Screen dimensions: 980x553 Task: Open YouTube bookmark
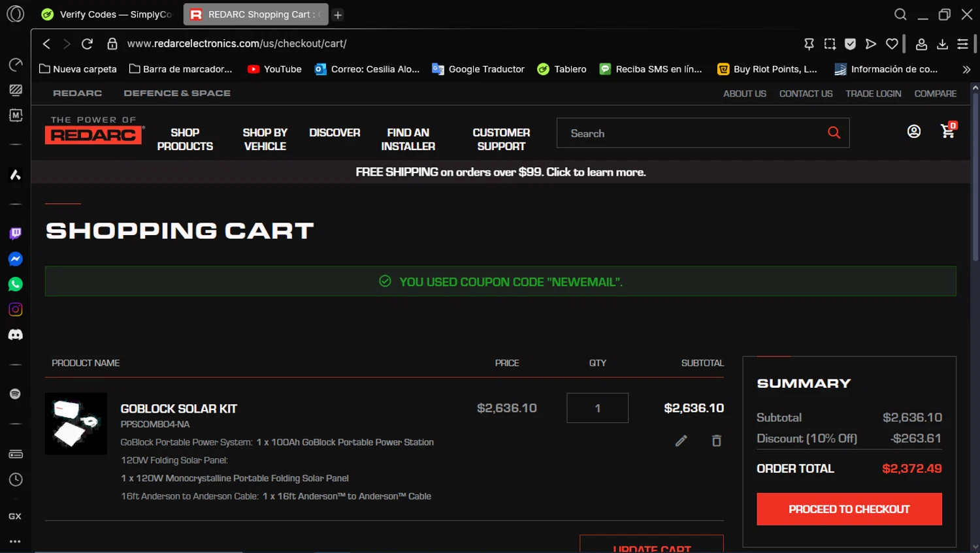[274, 69]
